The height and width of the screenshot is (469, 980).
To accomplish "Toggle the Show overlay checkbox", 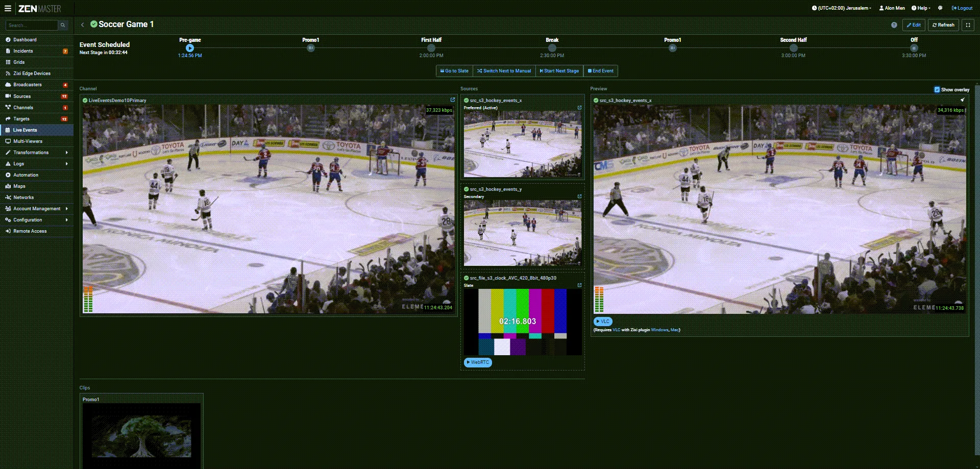I will coord(937,90).
